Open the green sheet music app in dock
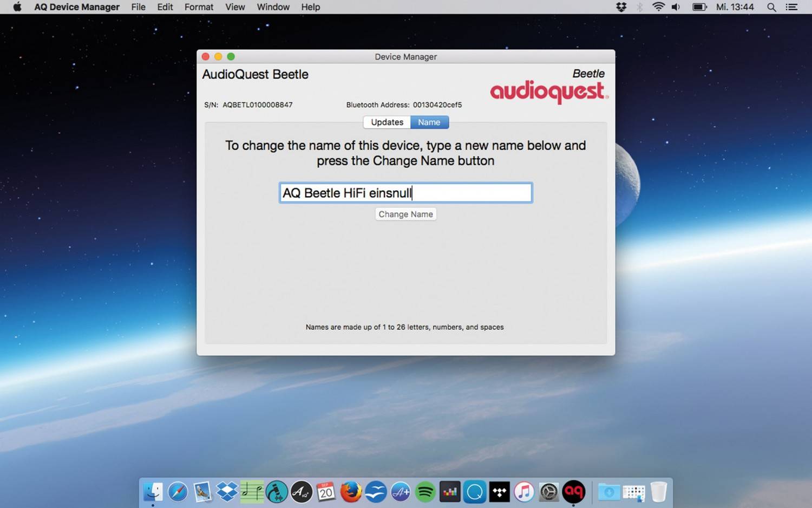Viewport: 812px width, 508px height. coord(252,492)
